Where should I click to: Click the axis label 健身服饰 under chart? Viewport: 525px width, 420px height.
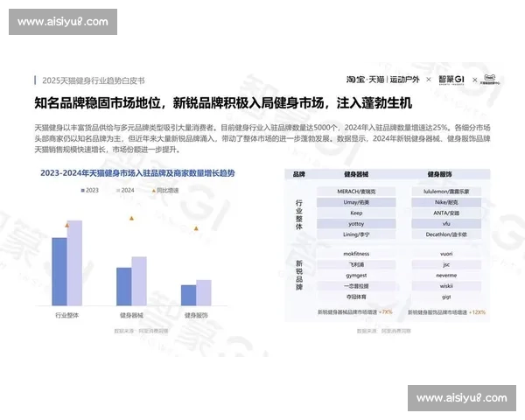(x=196, y=315)
